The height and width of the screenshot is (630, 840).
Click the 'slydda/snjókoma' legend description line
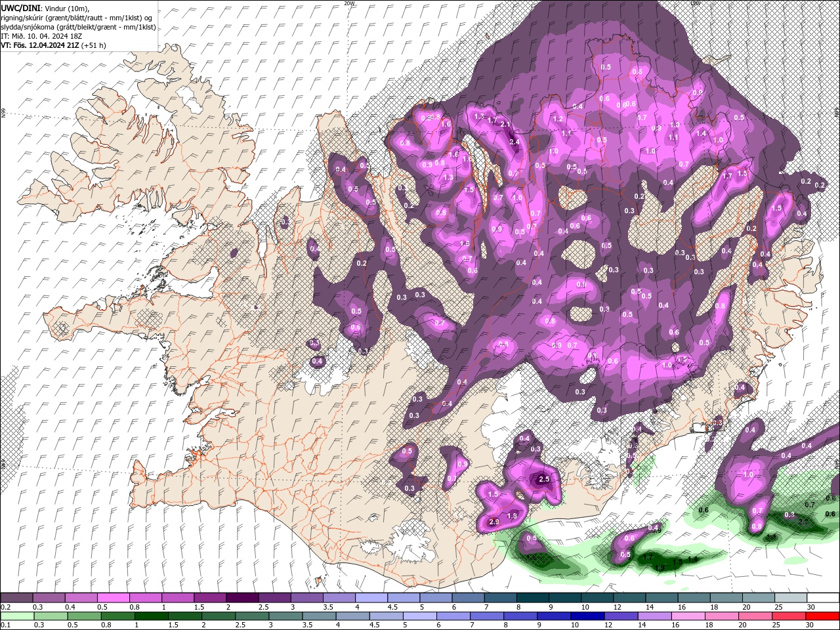pyautogui.click(x=78, y=27)
